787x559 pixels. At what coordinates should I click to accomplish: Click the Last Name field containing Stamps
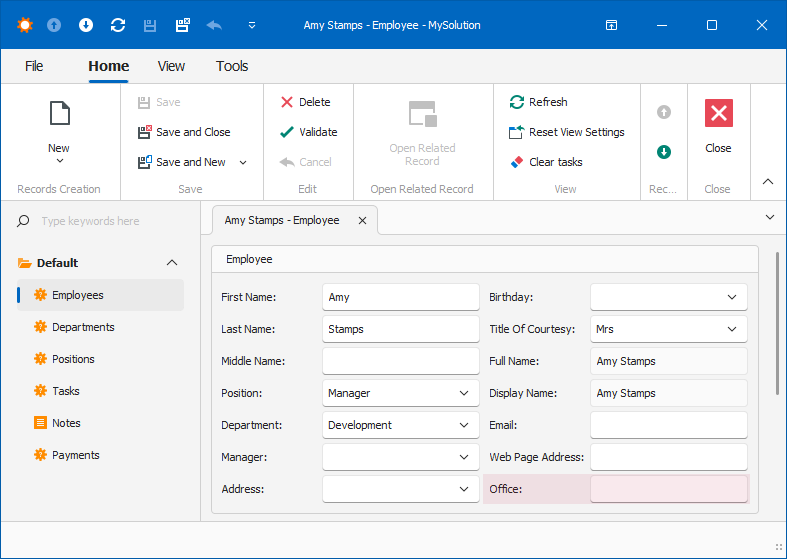click(x=401, y=329)
